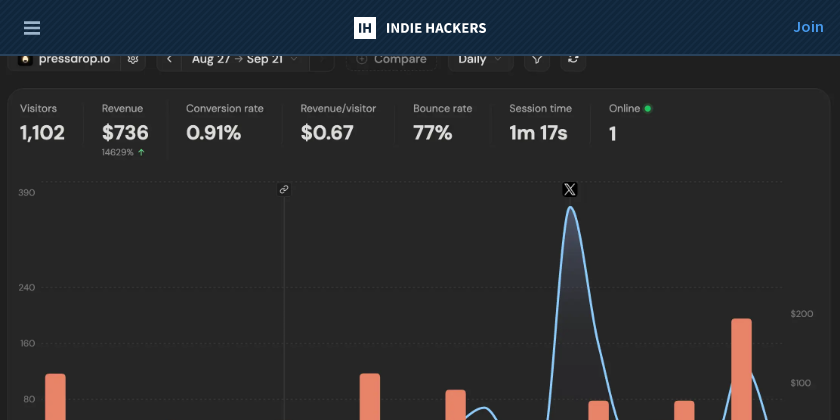This screenshot has height=420, width=840.
Task: Click the tallest orange revenue bar
Action: pos(741,369)
